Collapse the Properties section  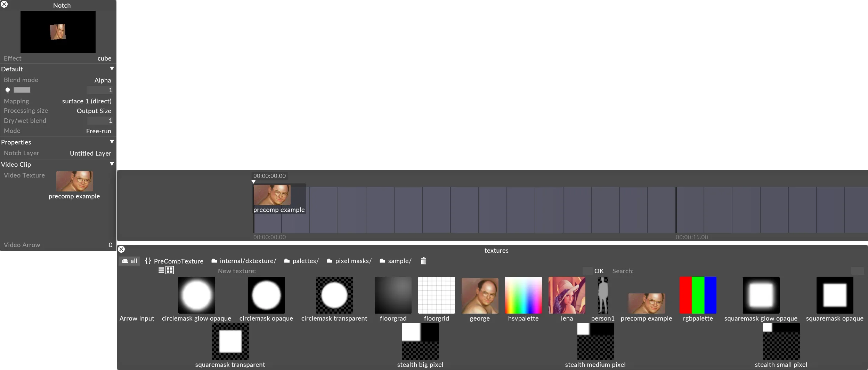112,142
